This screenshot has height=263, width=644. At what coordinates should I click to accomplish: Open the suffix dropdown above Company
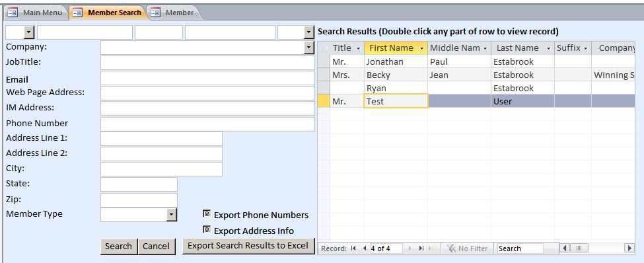tap(309, 32)
